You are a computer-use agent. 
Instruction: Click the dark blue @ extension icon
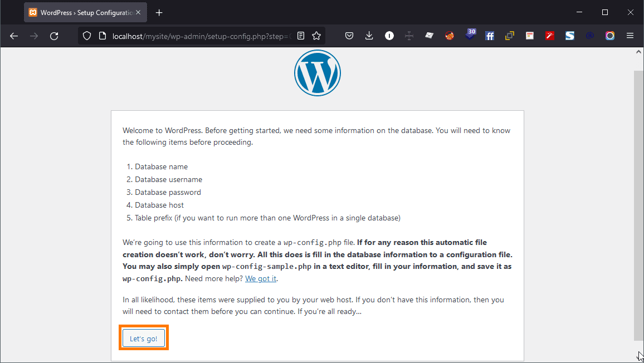click(590, 36)
